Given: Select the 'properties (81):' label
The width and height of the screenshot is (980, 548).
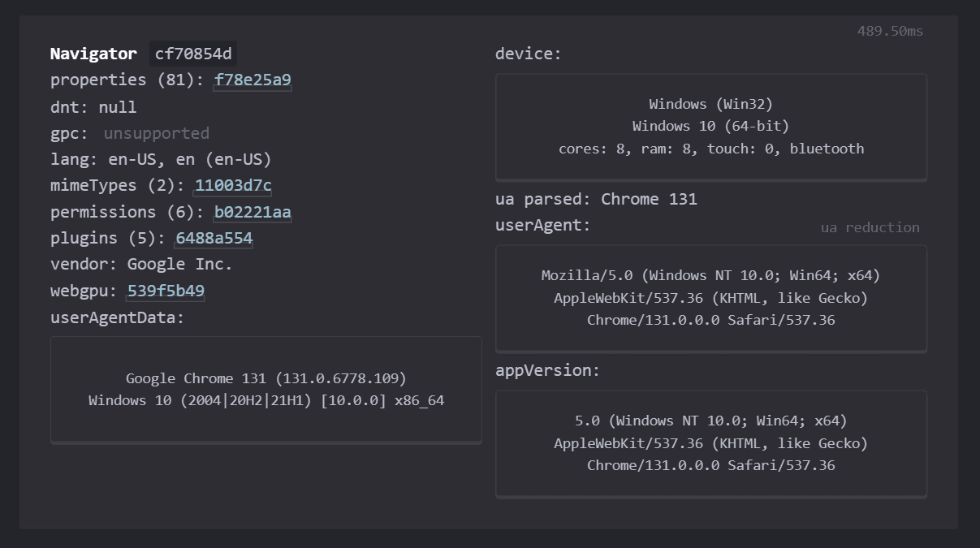Looking at the screenshot, I should click(x=127, y=80).
